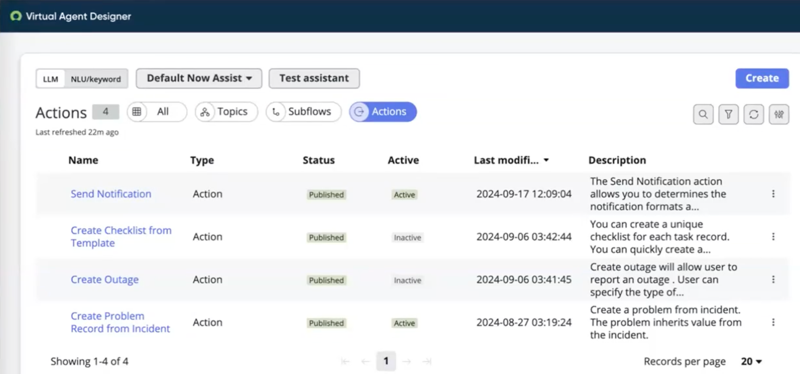Click the Type column header

(x=202, y=160)
